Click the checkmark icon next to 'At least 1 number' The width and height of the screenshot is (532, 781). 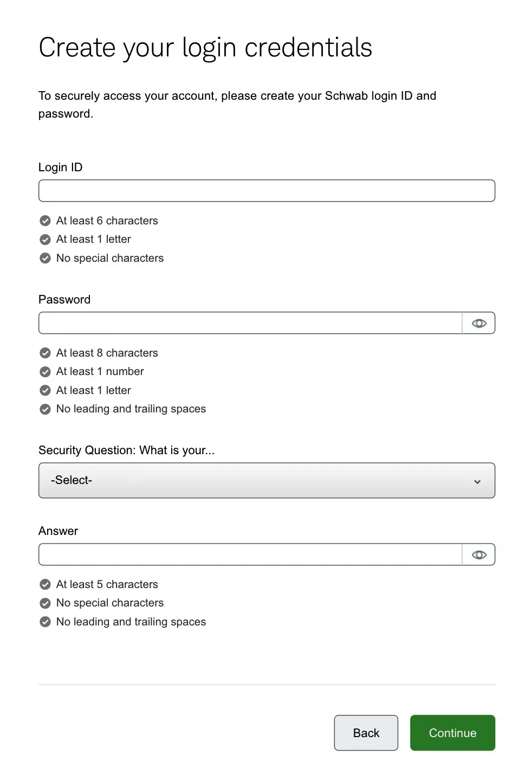46,372
